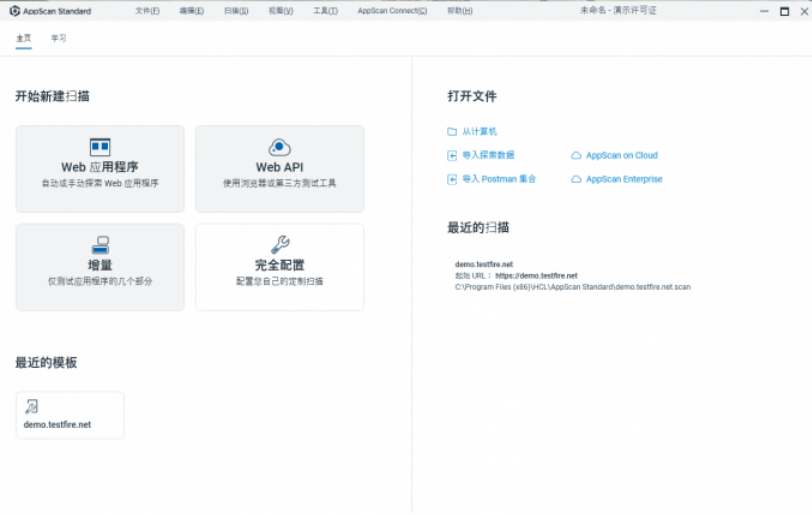Click import icon beside 导入 Postman 集合
812x515 pixels.
pos(452,179)
